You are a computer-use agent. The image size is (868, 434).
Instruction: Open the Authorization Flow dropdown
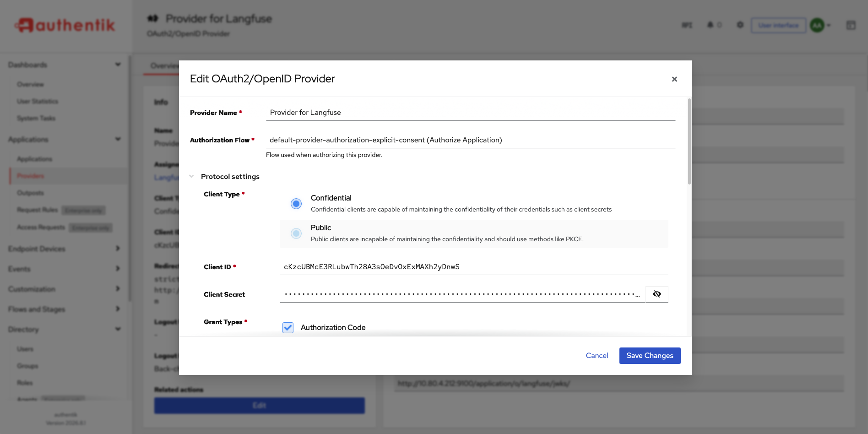click(471, 140)
